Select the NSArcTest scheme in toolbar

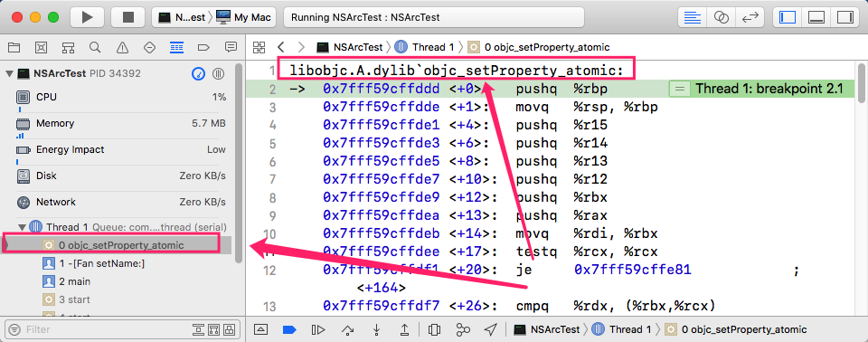(x=181, y=17)
